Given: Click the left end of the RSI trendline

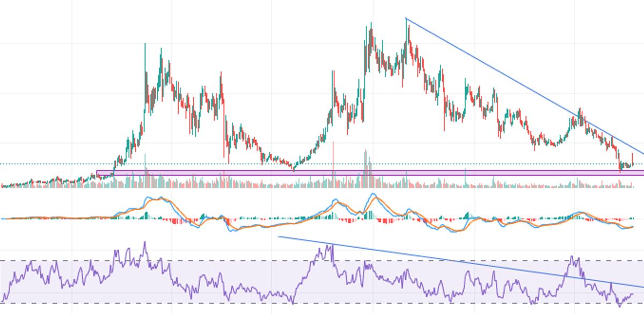Looking at the screenshot, I should (x=279, y=236).
